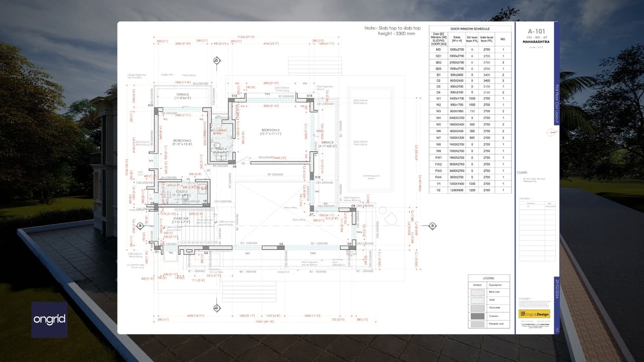This screenshot has height=362, width=644.
Task: Select the MD row label in the schedule
Action: [438, 49]
